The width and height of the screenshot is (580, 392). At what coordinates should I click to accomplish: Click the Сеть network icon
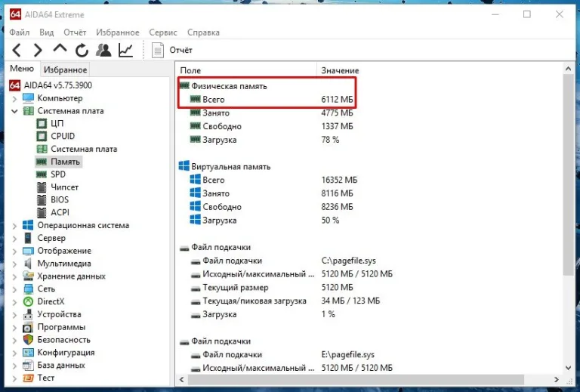(28, 289)
